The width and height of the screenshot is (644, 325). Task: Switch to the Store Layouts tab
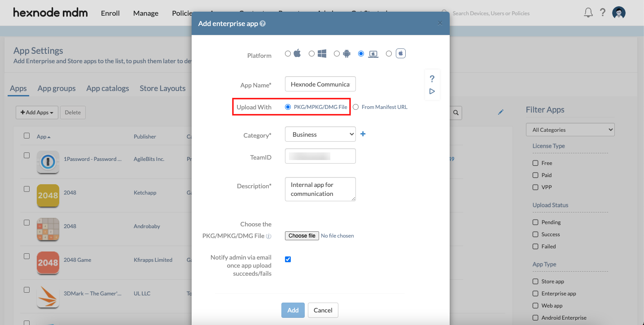click(162, 88)
